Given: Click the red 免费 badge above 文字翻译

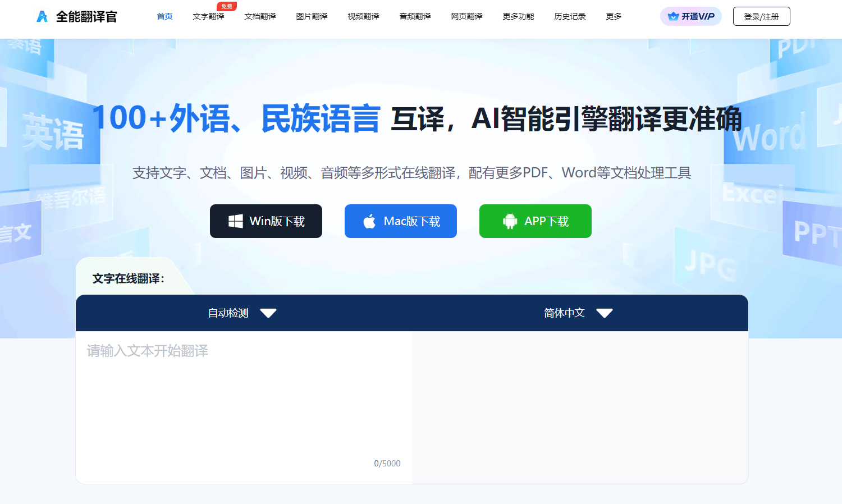Looking at the screenshot, I should pyautogui.click(x=226, y=6).
